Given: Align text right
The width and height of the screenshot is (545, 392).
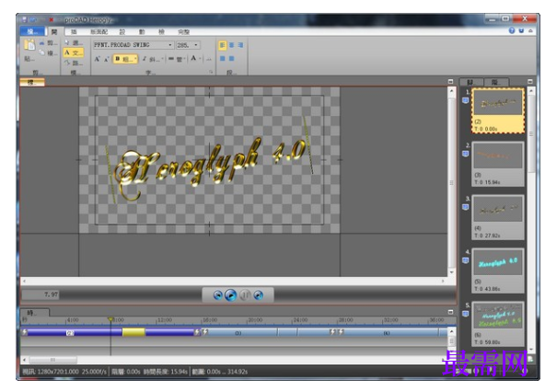Looking at the screenshot, I should point(240,45).
